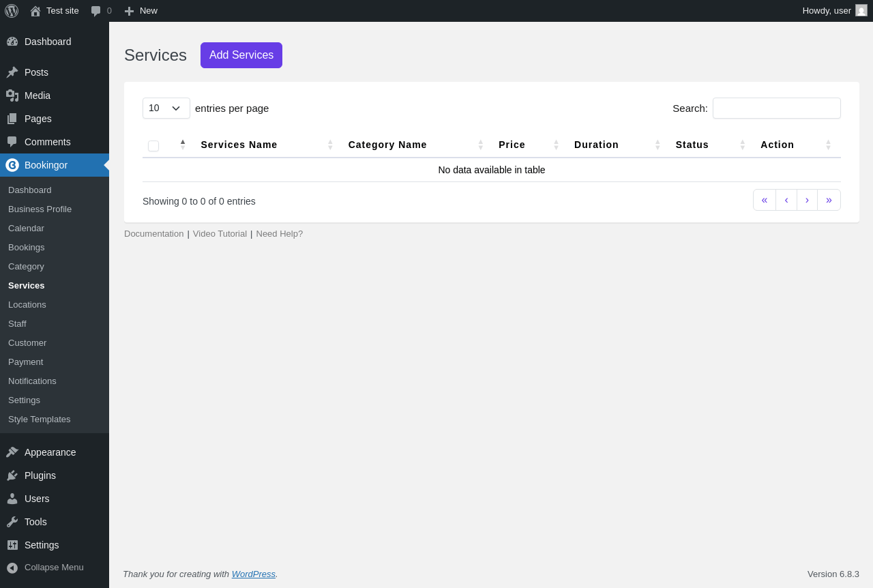Sort table by Services Name column

(239, 145)
